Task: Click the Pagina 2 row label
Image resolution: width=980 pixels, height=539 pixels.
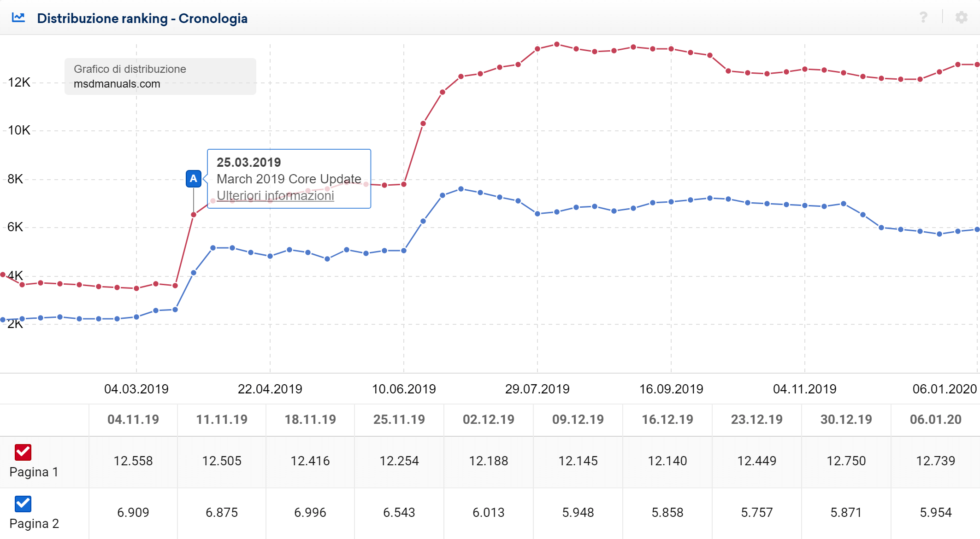Action: [34, 523]
